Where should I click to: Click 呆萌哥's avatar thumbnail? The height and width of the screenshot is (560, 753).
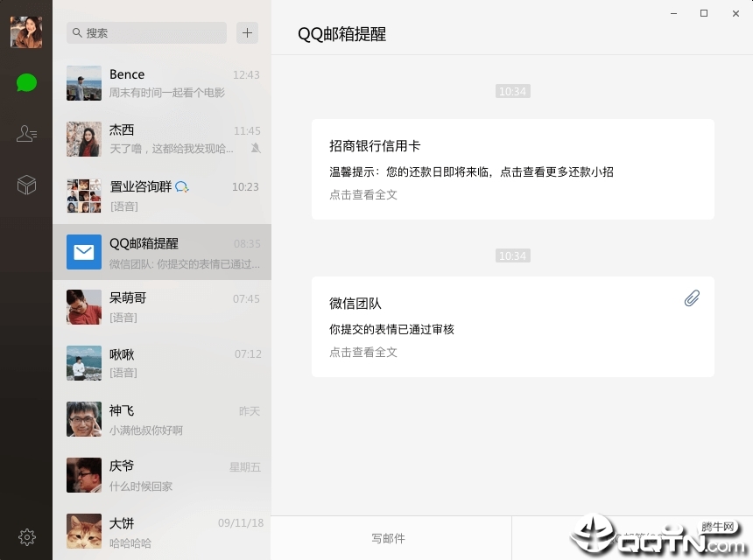84,307
